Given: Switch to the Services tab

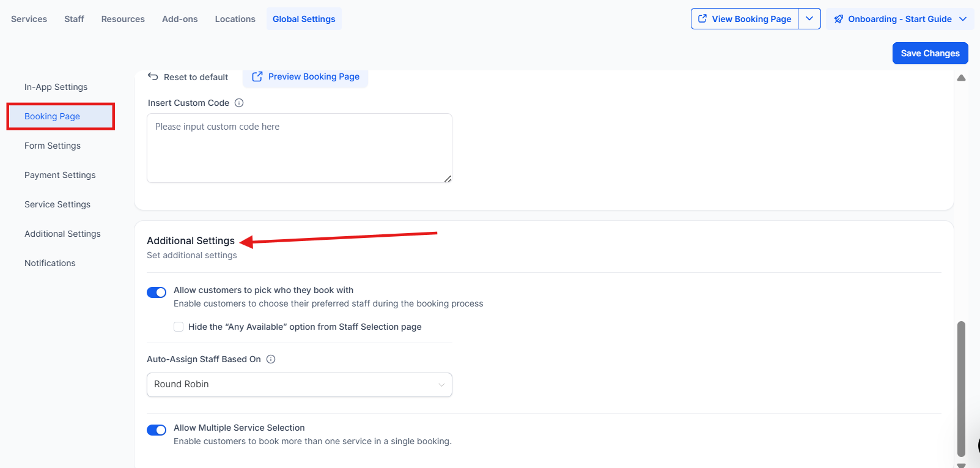Looking at the screenshot, I should tap(29, 19).
